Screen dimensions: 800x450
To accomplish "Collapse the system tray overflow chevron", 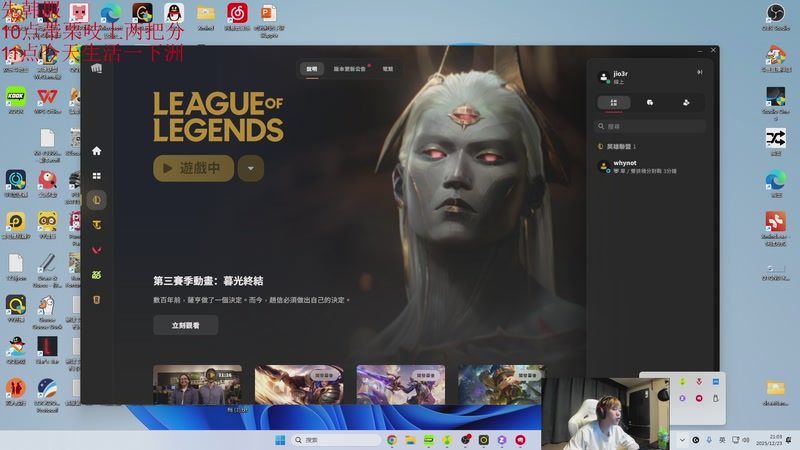I will coord(682,440).
